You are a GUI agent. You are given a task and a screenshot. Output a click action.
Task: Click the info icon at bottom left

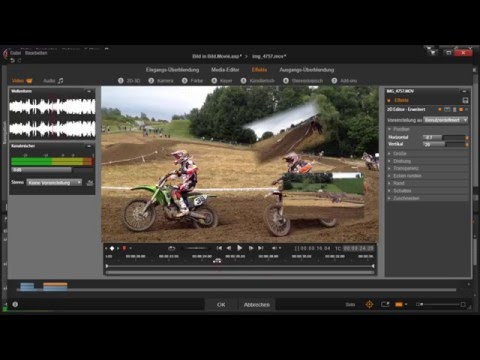15,304
